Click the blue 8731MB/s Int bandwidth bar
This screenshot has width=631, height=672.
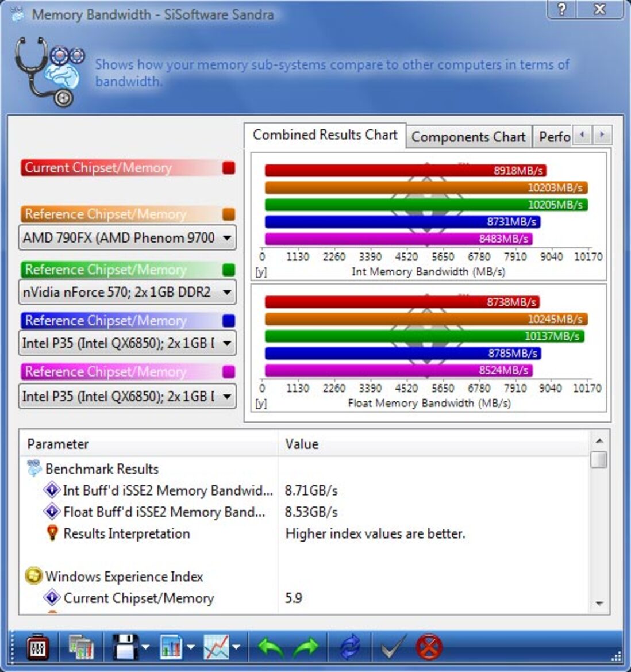402,221
